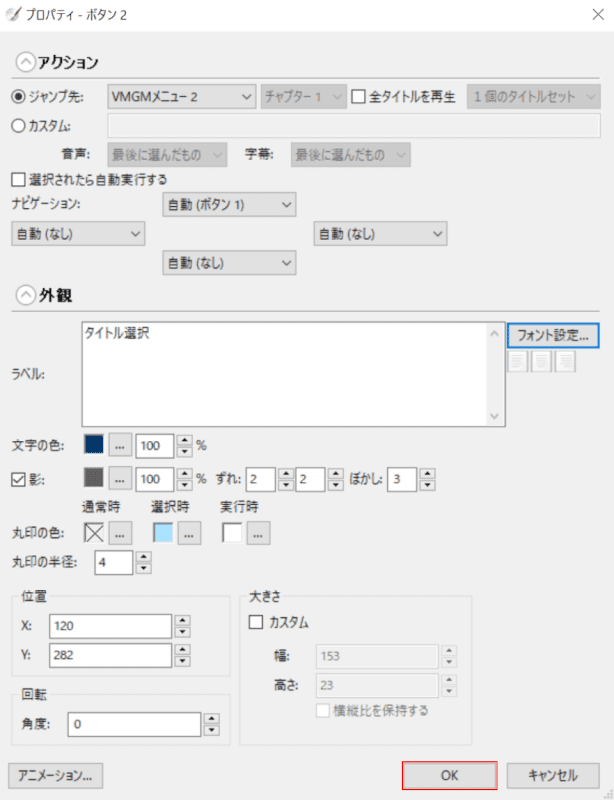This screenshot has width=614, height=800.
Task: Increase ぼかし blur value
Action: pyautogui.click(x=427, y=473)
